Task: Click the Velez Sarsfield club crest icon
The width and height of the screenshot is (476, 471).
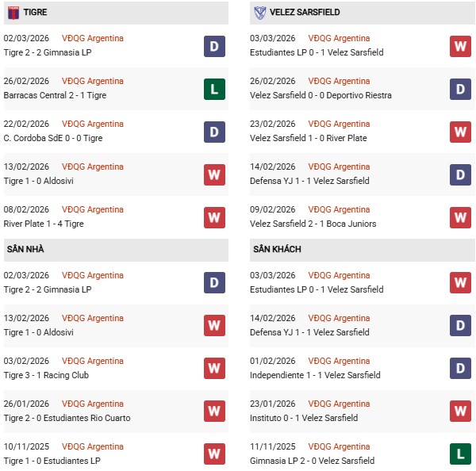Action: point(260,13)
